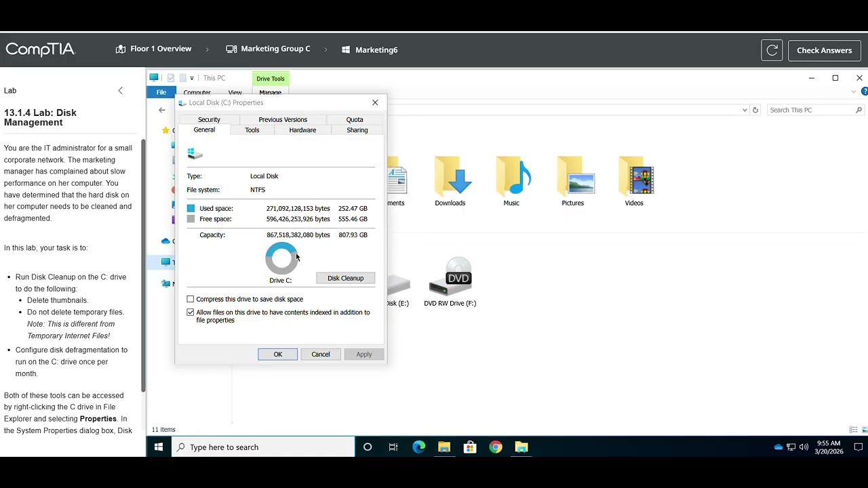Switch to the Security tab

point(209,119)
